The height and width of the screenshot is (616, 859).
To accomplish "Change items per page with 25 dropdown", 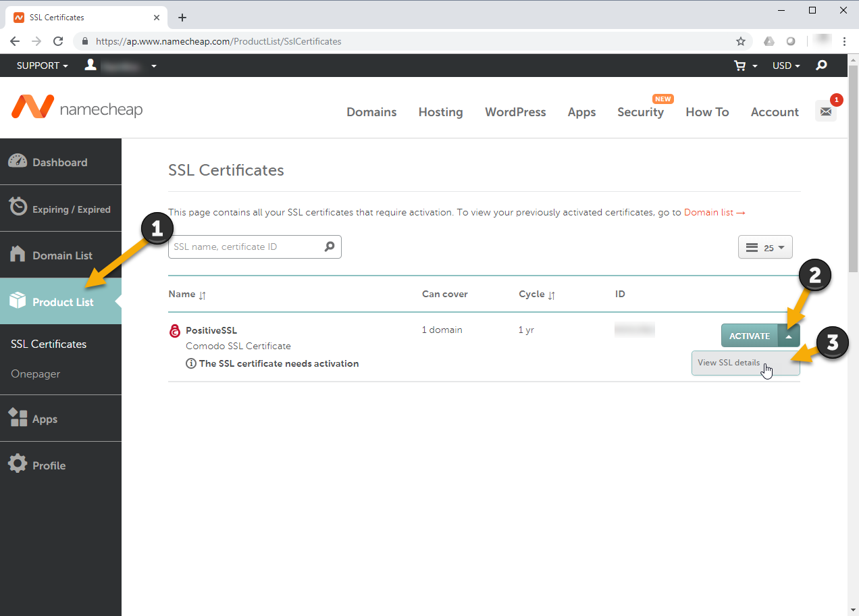I will 765,247.
